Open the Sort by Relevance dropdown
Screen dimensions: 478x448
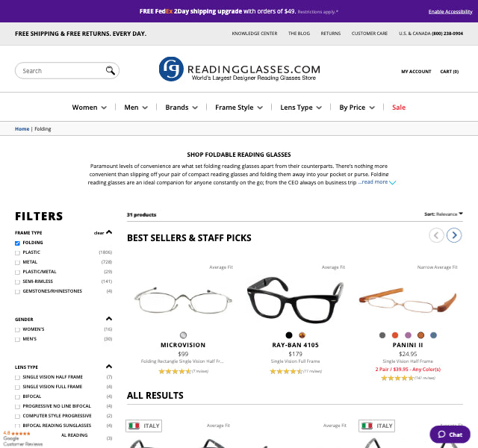(444, 214)
